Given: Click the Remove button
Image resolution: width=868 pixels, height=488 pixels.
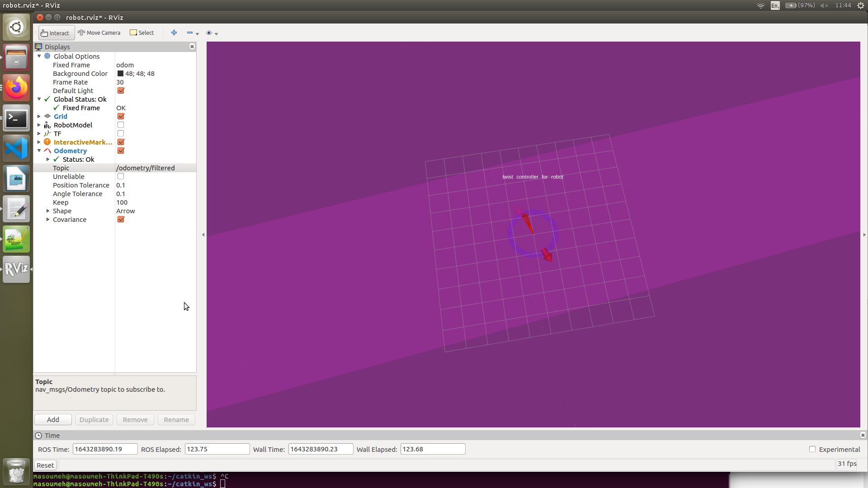Looking at the screenshot, I should pos(135,419).
